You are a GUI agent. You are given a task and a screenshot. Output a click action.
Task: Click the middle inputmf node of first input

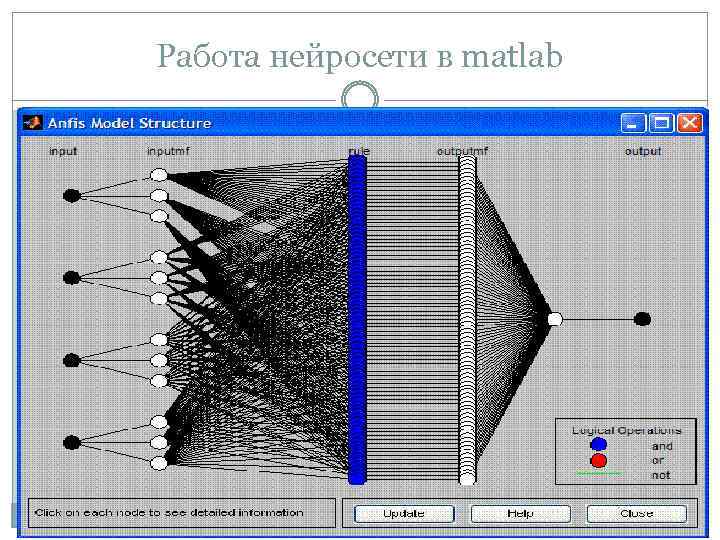coord(159,196)
